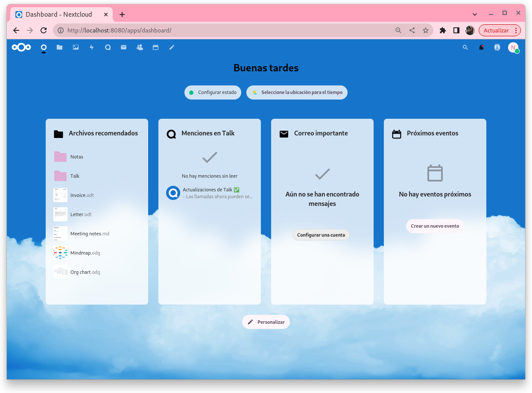This screenshot has width=532, height=393.
Task: Open the Contacts app in navbar
Action: pos(140,47)
